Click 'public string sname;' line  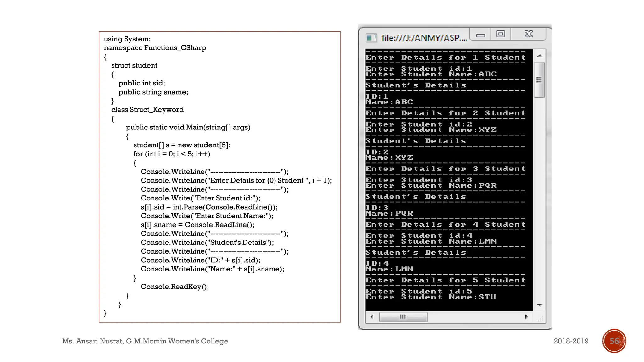pyautogui.click(x=153, y=92)
